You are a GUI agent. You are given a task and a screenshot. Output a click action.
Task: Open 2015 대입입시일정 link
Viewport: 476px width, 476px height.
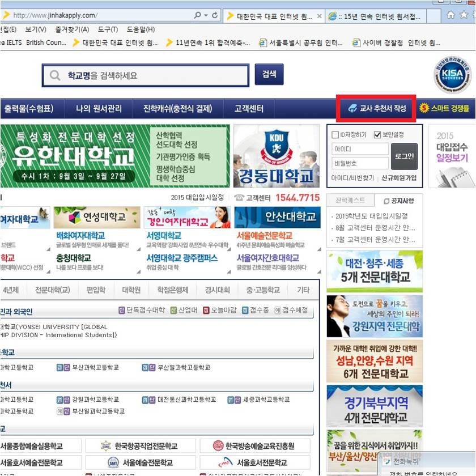point(197,198)
